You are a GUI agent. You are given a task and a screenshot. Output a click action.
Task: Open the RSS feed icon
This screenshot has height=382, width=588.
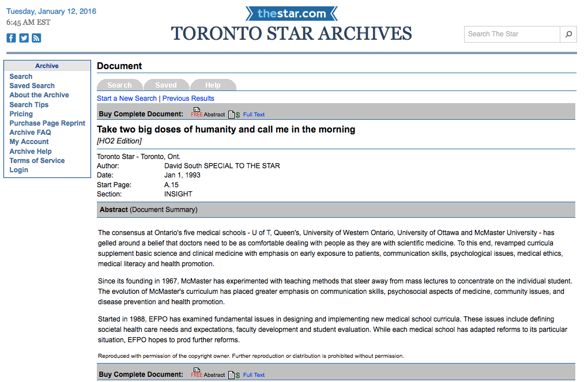[36, 38]
